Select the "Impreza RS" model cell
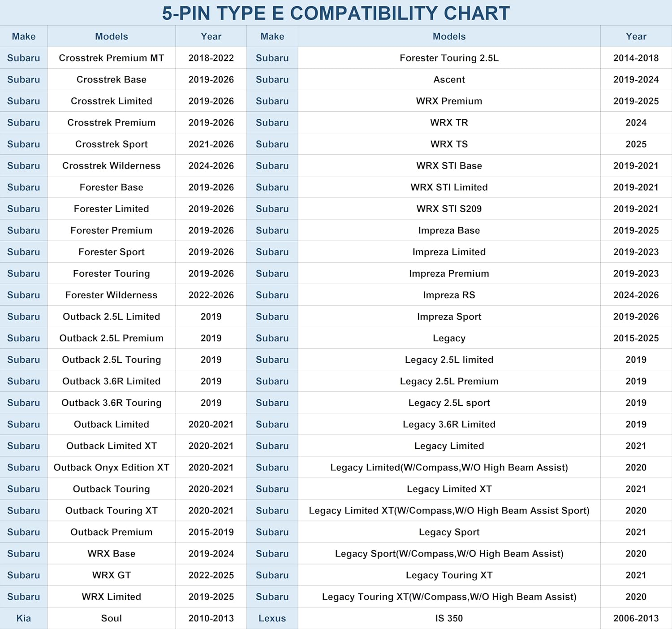This screenshot has height=629, width=672. click(449, 295)
